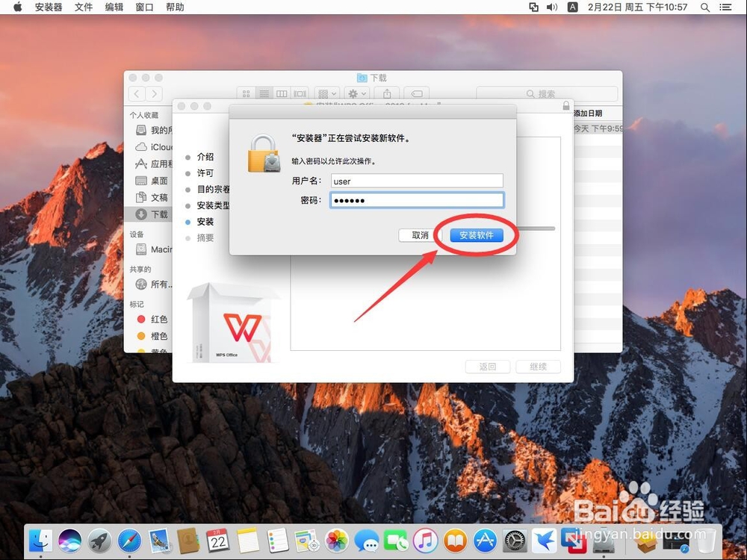Select the 介绍 step in installer sidebar
This screenshot has height=560, width=747.
pyautogui.click(x=205, y=157)
